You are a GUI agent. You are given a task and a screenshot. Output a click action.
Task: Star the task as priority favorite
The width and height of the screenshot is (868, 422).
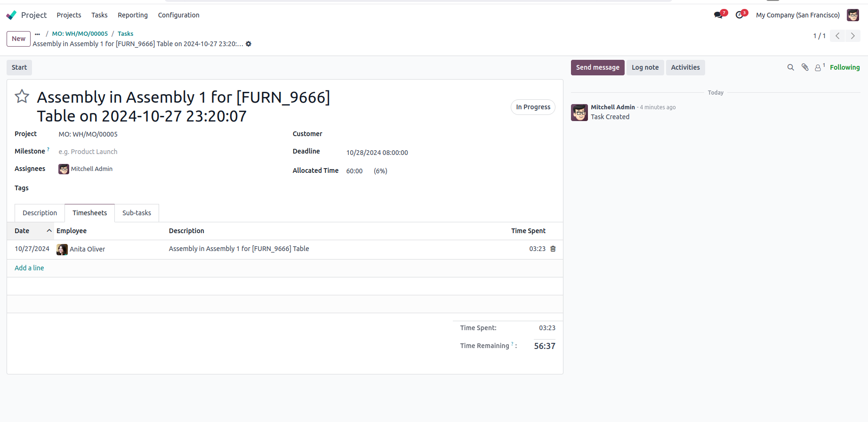tap(22, 97)
